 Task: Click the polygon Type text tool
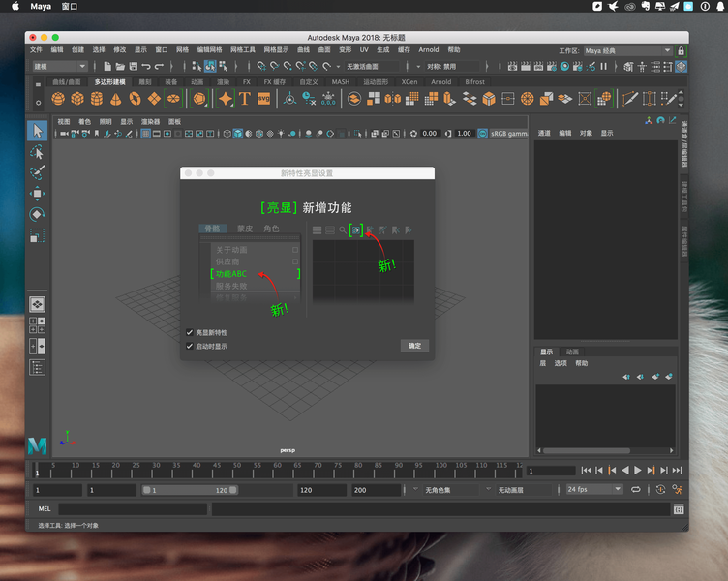point(245,99)
